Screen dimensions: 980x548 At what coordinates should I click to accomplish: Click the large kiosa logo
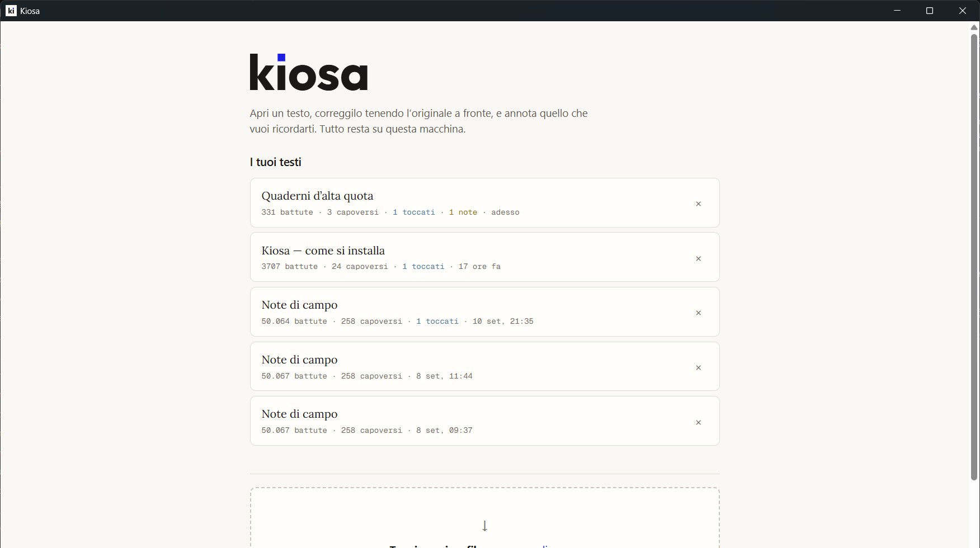point(309,72)
